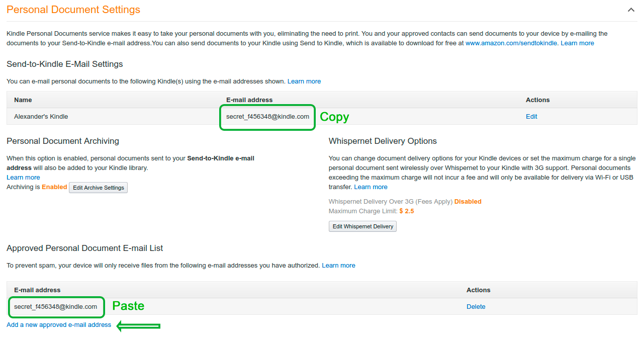This screenshot has width=644, height=340.
Task: Click the orange Enabled archiving status
Action: (54, 187)
